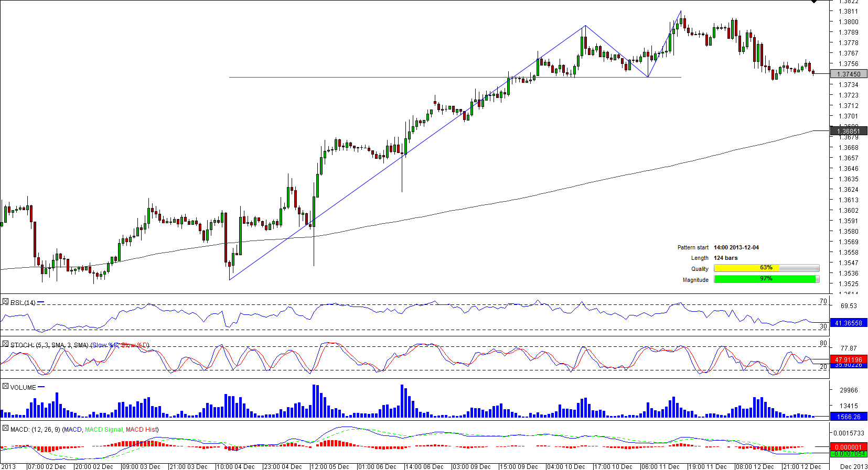Click the 12:00 05 Dec time axis marker

click(x=329, y=466)
